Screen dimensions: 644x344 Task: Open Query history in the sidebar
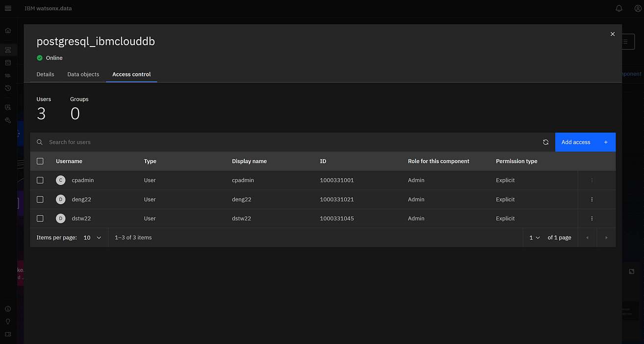pos(8,88)
